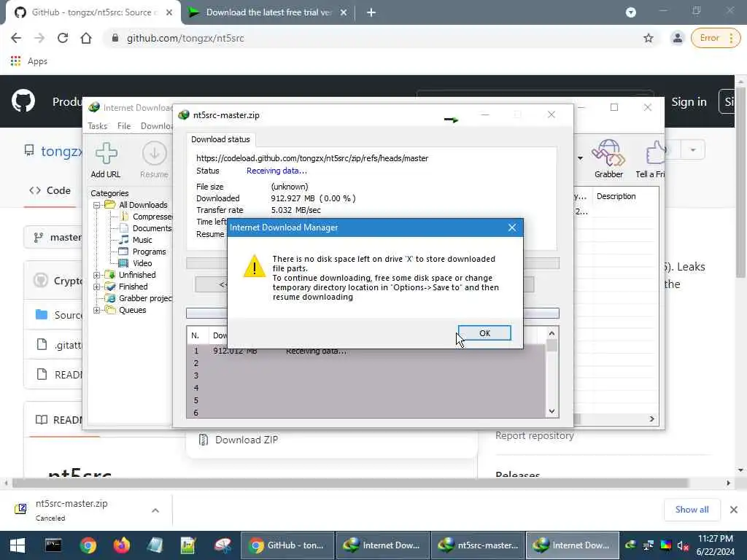The width and height of the screenshot is (747, 560).
Task: Click the Description column header in IDM
Action: pyautogui.click(x=616, y=196)
